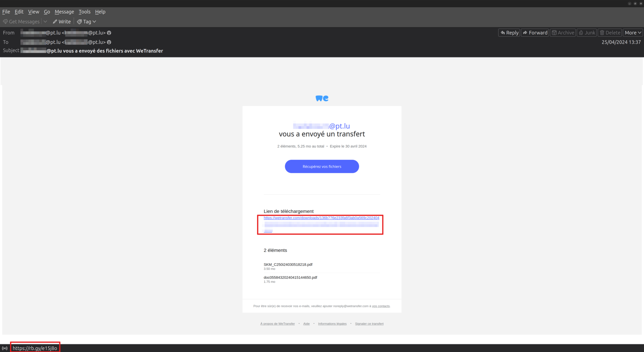Click the expiry text 'Expire le 30 avril 2024'

point(348,146)
